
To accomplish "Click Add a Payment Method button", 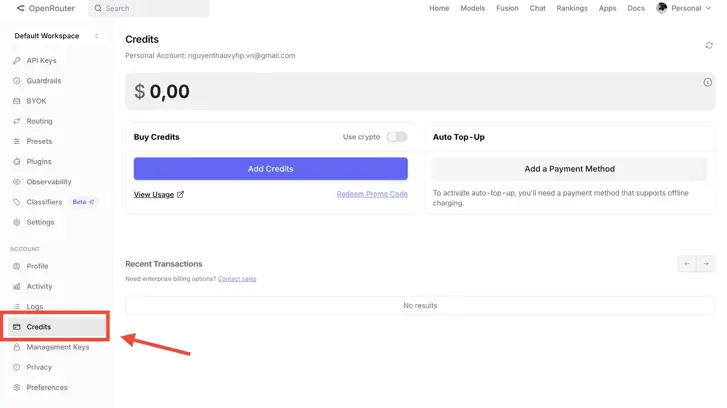I will [569, 169].
